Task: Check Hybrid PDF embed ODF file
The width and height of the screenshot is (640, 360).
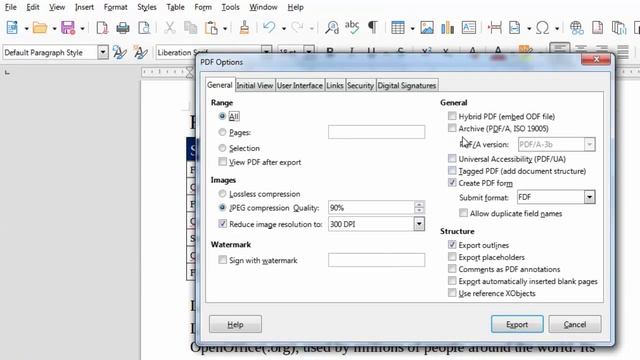Action: (452, 116)
